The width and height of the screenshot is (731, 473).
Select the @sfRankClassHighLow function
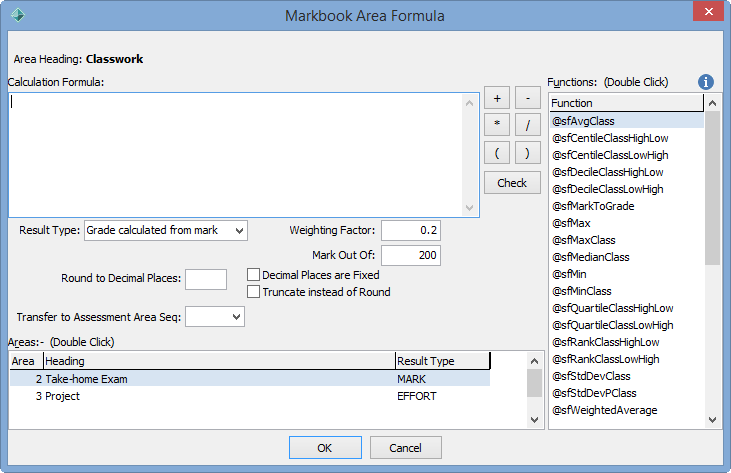click(627, 342)
